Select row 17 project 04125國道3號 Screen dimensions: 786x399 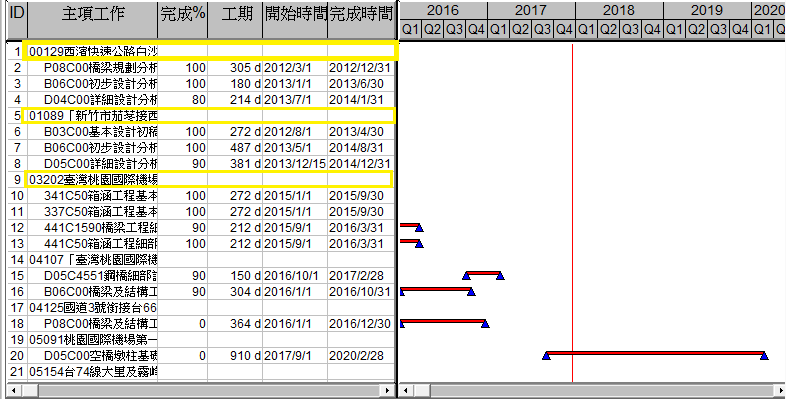coord(93,308)
